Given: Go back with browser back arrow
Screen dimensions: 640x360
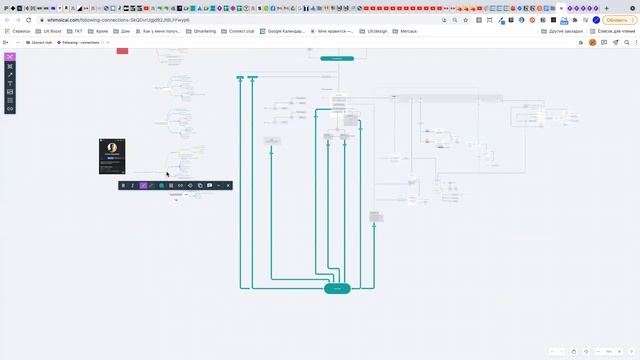Looking at the screenshot, I should pos(7,20).
